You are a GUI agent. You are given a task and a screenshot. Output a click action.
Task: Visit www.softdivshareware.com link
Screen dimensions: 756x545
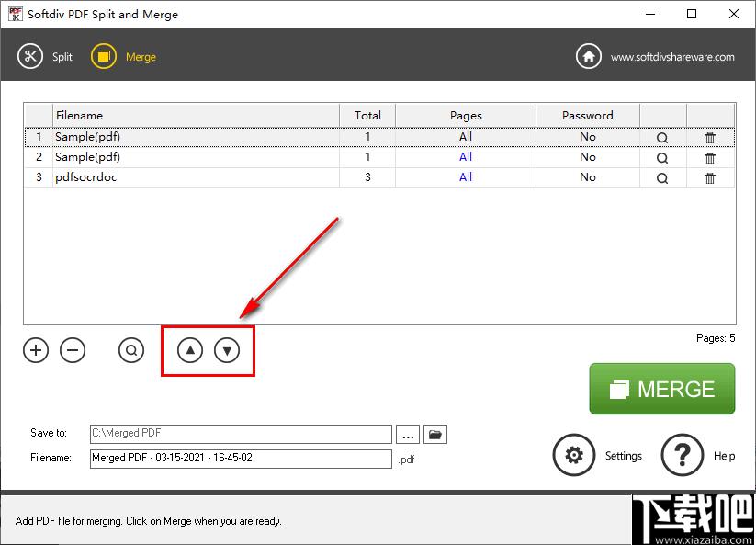[x=672, y=57]
